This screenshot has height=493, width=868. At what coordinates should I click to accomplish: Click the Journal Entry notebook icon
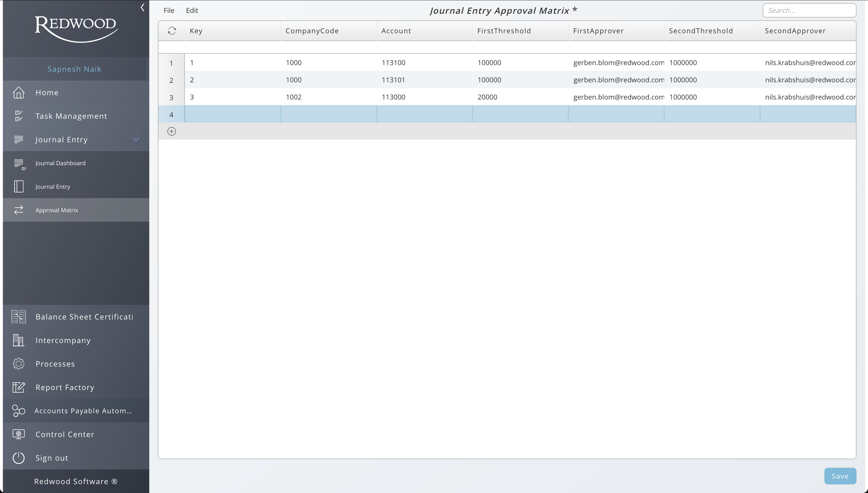pos(19,186)
